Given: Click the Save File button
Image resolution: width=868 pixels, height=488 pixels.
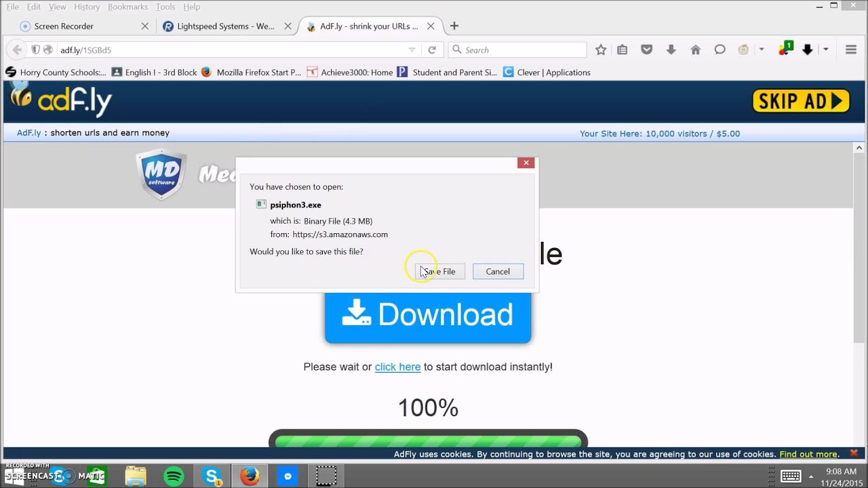Looking at the screenshot, I should pyautogui.click(x=439, y=271).
